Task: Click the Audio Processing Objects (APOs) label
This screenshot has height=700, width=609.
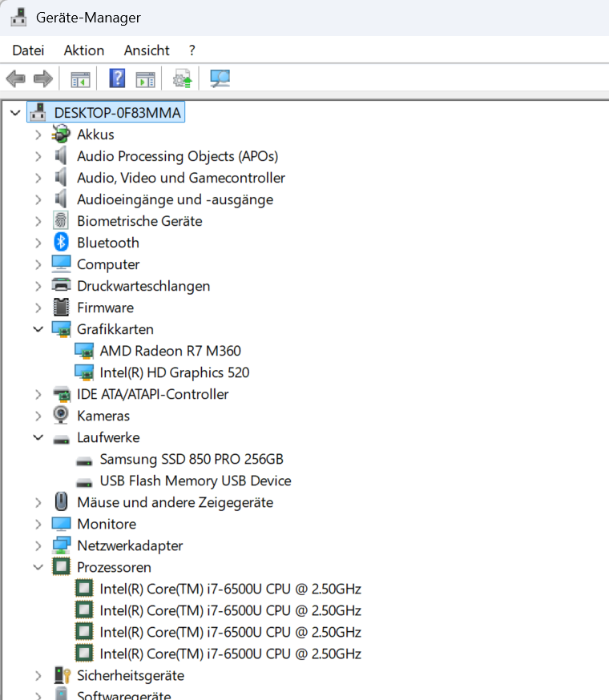Action: (x=177, y=156)
